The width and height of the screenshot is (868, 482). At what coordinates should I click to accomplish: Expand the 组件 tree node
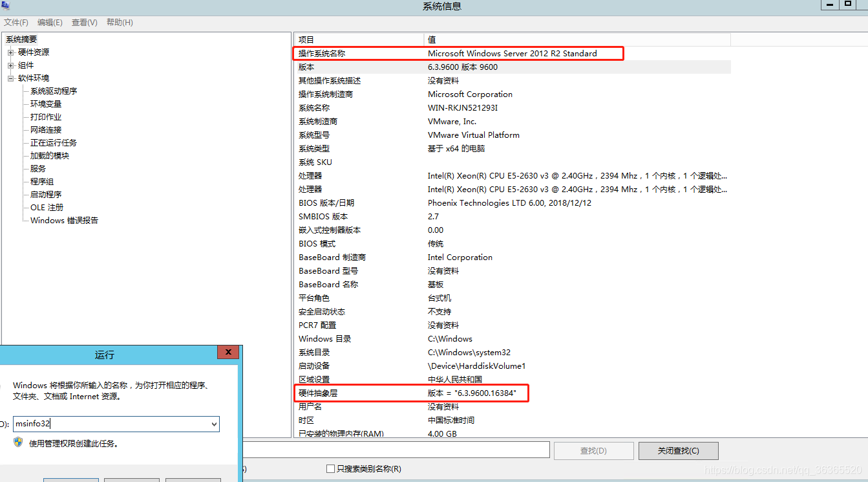tap(10, 65)
